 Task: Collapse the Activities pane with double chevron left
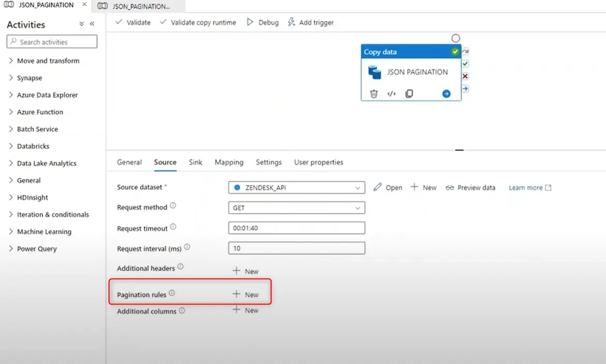(x=92, y=24)
